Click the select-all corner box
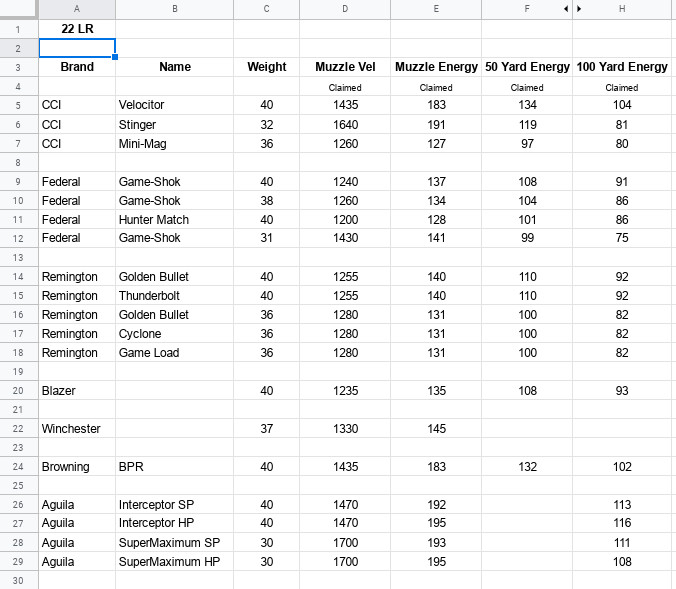The image size is (676, 589). (x=19, y=9)
